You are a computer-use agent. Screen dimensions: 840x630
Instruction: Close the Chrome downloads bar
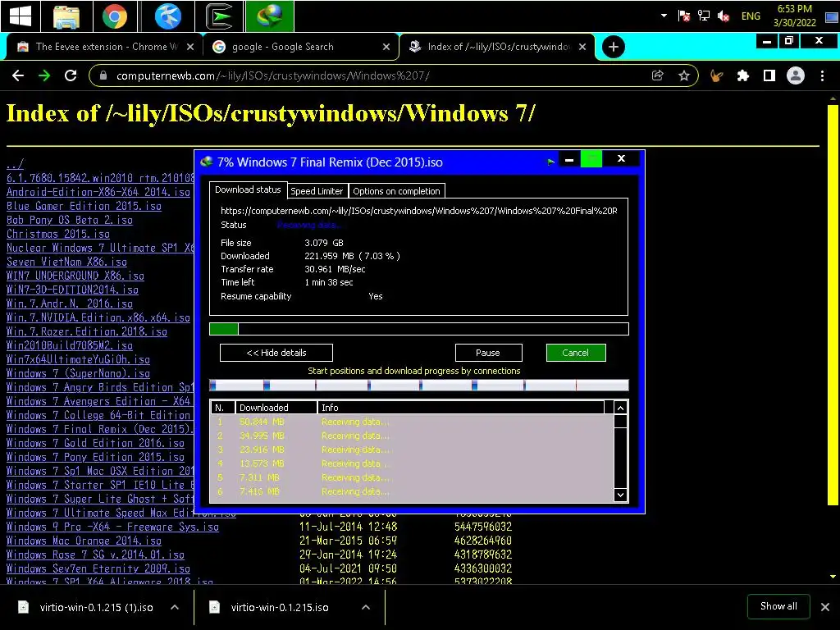825,607
